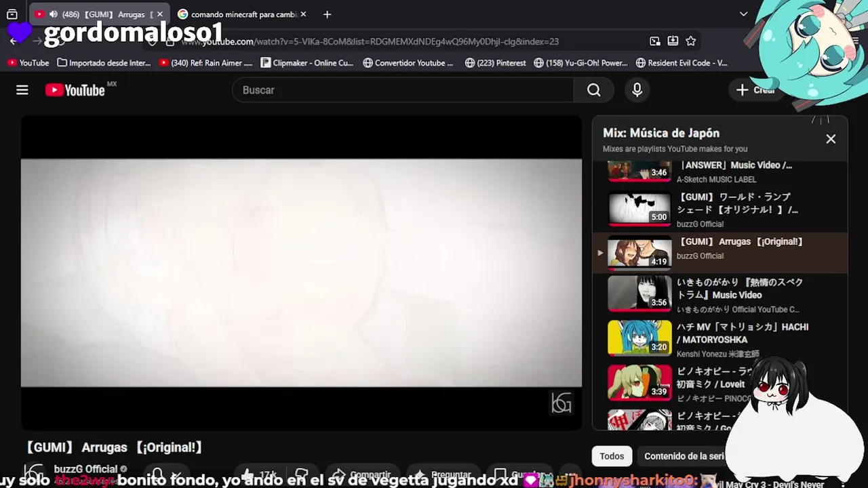Open the Resident Evil Code bookmark

click(x=682, y=63)
